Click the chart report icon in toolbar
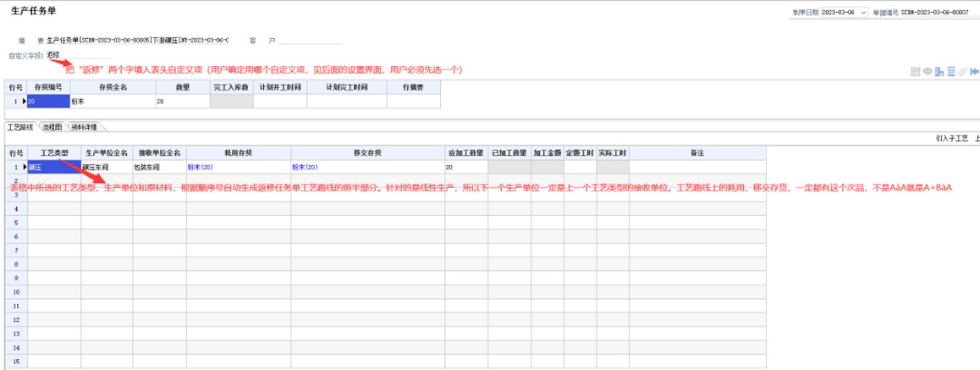The height and width of the screenshot is (370, 980). (939, 72)
